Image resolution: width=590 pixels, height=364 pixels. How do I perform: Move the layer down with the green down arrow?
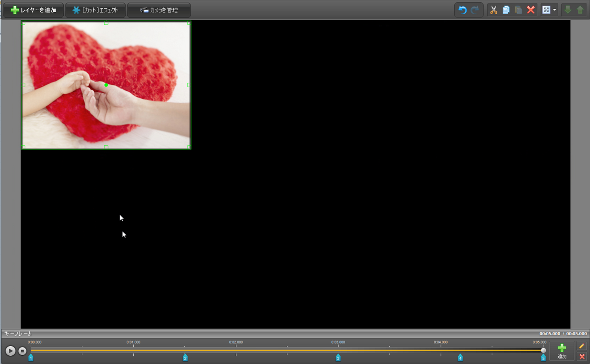click(567, 10)
